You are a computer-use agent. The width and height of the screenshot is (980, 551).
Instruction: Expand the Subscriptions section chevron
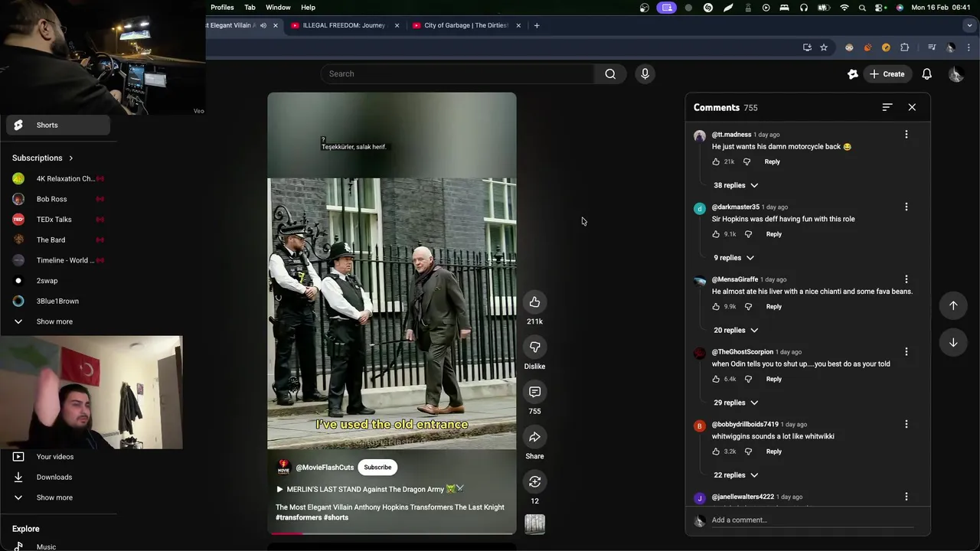point(70,158)
